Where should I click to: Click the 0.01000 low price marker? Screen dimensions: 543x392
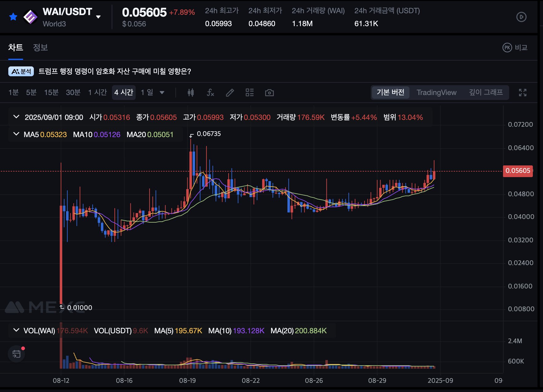pos(79,308)
